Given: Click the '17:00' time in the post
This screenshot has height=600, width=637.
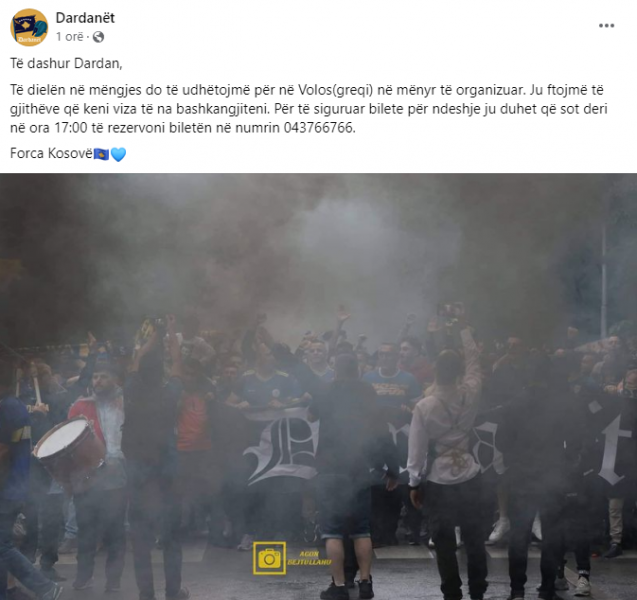Looking at the screenshot, I should (71, 128).
